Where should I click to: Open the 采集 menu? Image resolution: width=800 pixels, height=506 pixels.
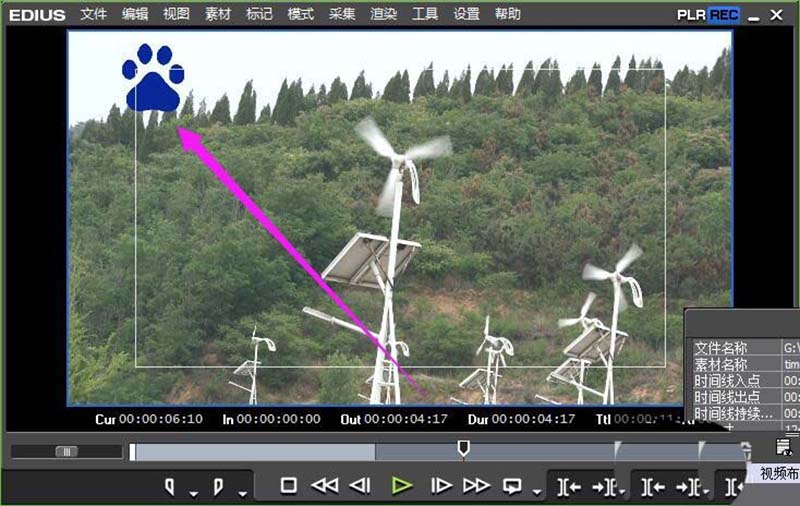coord(342,14)
